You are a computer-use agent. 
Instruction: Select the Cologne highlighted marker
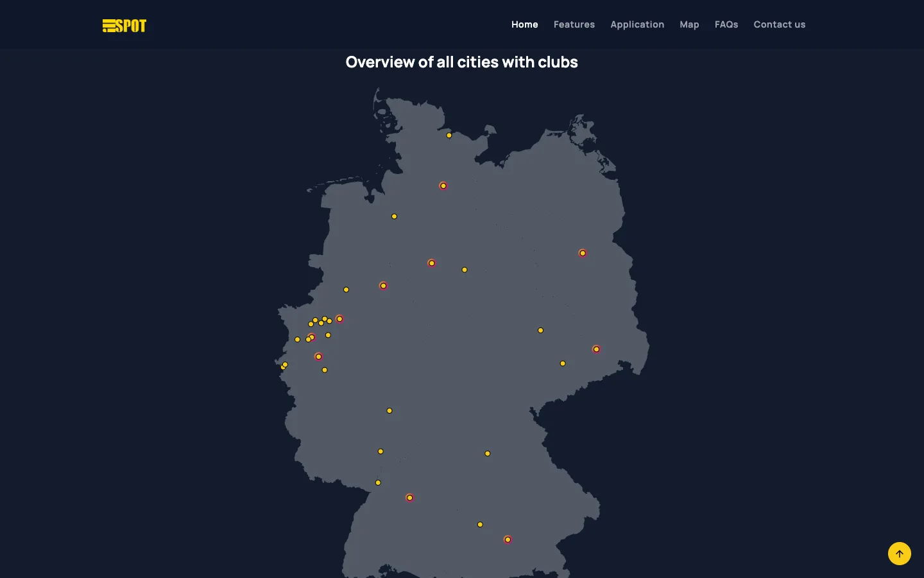tap(318, 356)
